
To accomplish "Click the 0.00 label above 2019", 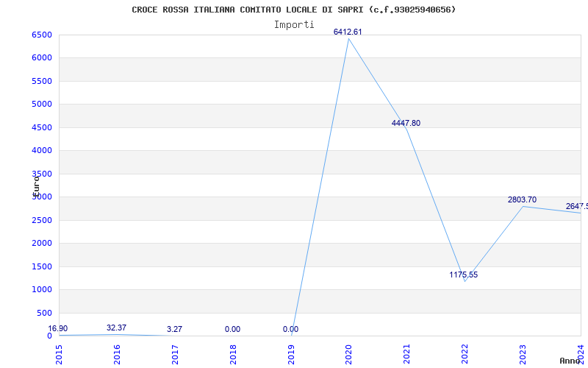I will point(290,329).
